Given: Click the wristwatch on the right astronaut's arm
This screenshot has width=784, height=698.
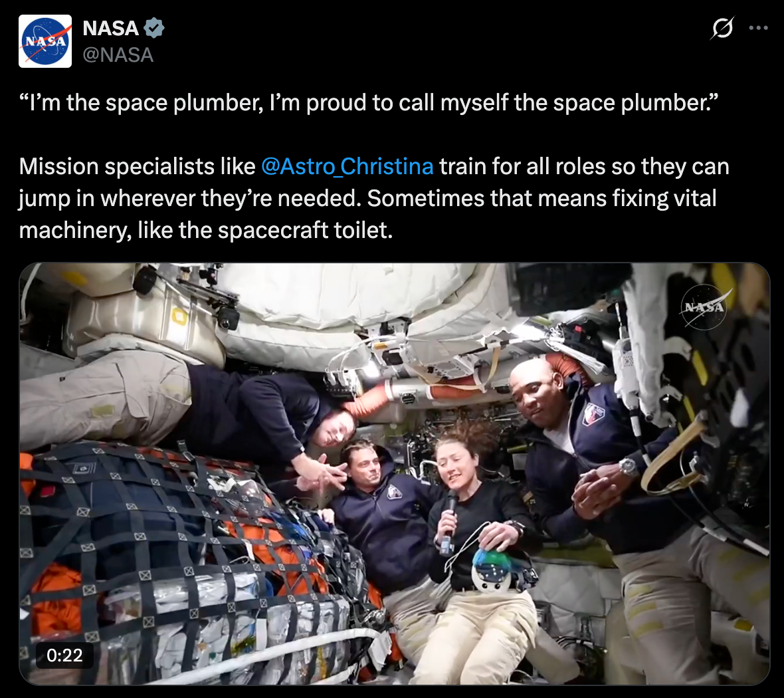Looking at the screenshot, I should 628,467.
